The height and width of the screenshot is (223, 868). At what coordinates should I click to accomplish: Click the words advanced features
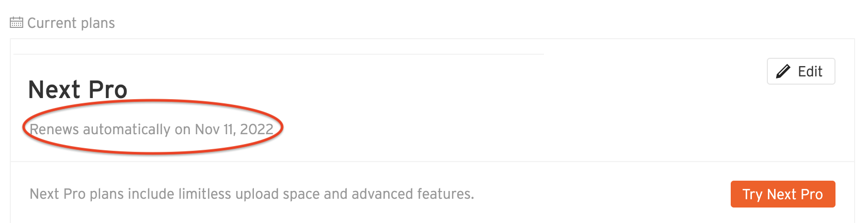[x=412, y=194]
